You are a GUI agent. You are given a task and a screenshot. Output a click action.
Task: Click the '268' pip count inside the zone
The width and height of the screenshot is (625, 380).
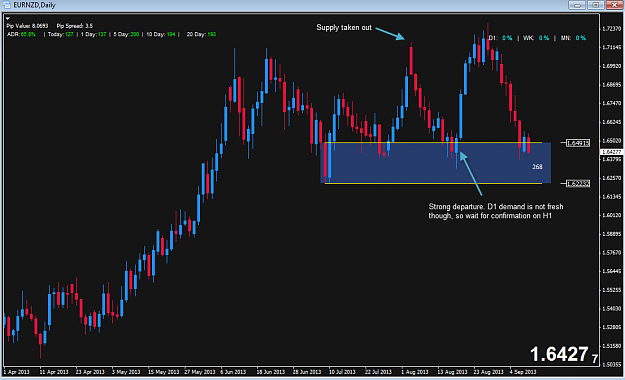point(537,167)
